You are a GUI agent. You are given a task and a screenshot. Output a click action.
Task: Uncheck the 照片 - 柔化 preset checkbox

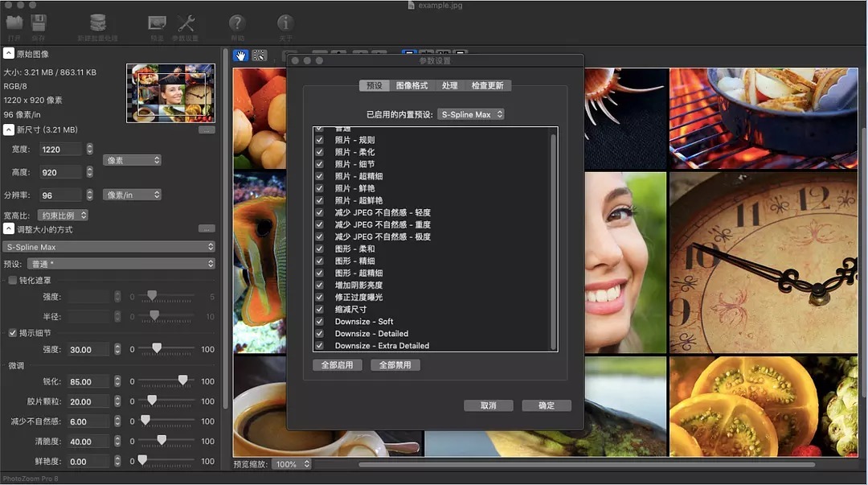(x=320, y=152)
